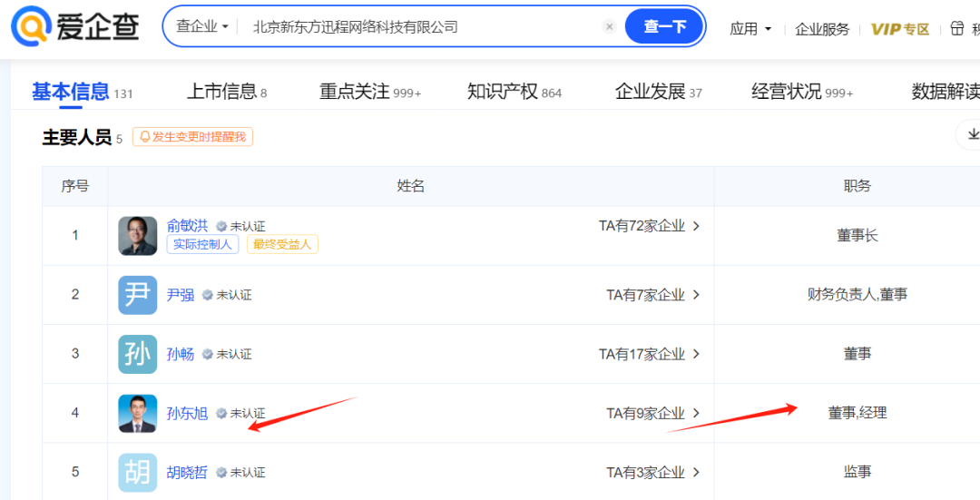Click the 监事 cell
The width and height of the screenshot is (980, 500).
(857, 472)
